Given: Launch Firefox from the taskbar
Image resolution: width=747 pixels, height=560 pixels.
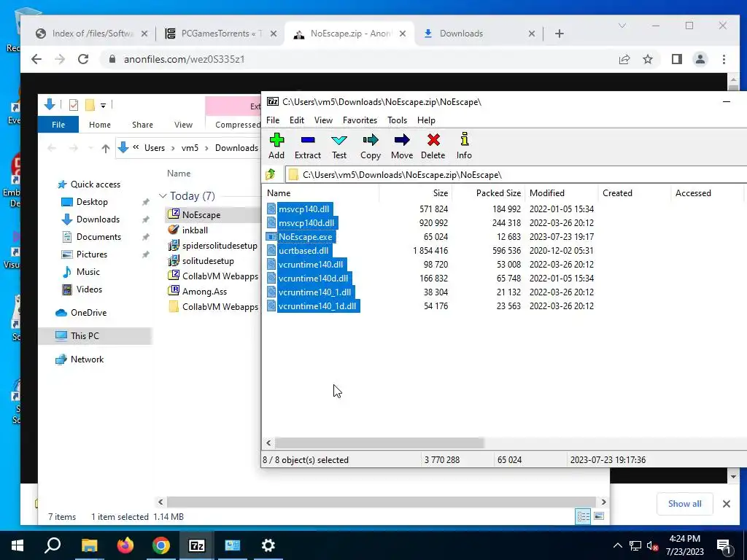Looking at the screenshot, I should point(125,545).
